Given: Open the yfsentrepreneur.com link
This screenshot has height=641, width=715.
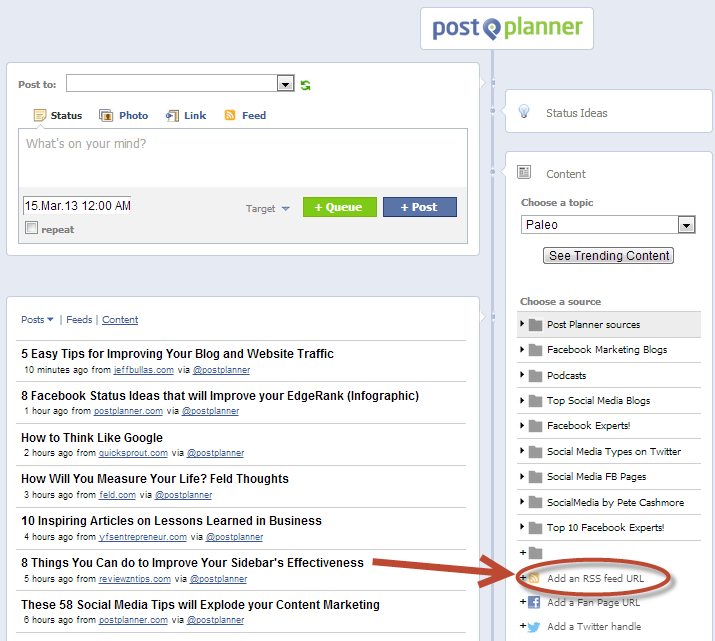Looking at the screenshot, I should tap(143, 537).
